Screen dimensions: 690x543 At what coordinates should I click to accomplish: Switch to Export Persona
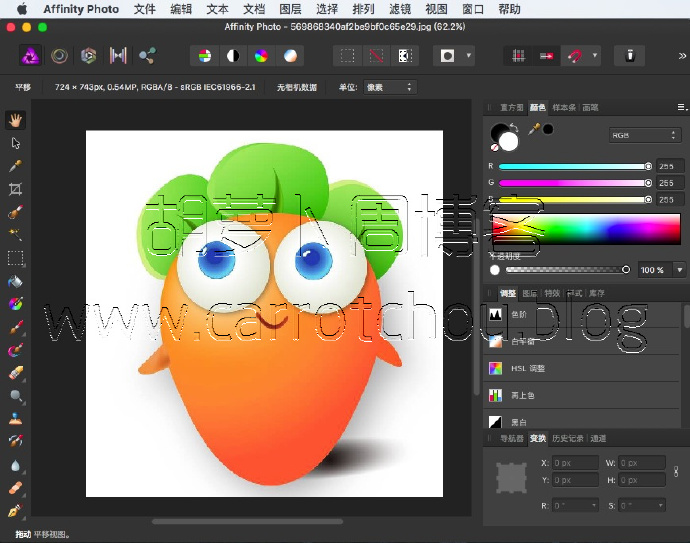click(x=147, y=56)
